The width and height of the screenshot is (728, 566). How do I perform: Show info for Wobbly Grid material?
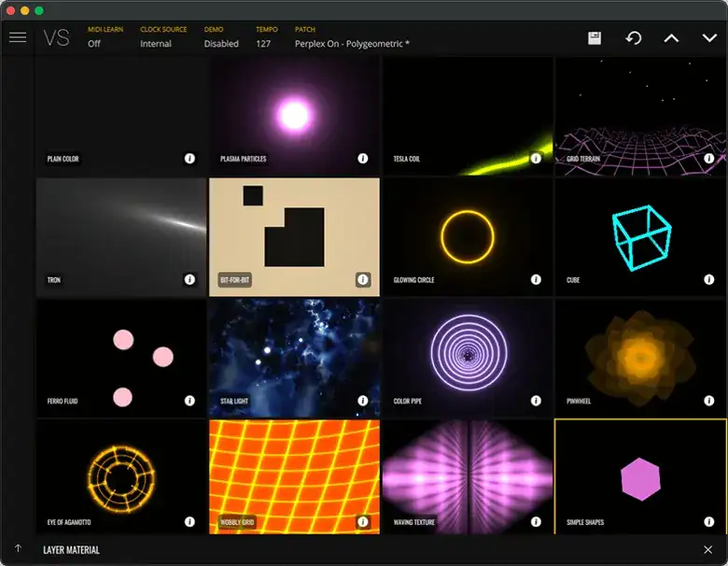(363, 522)
